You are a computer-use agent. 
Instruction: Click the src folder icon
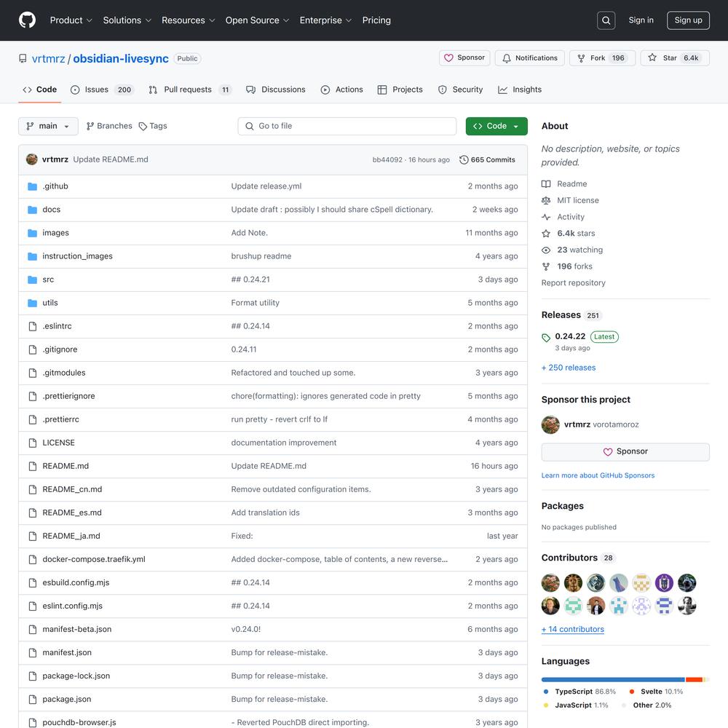coord(33,280)
